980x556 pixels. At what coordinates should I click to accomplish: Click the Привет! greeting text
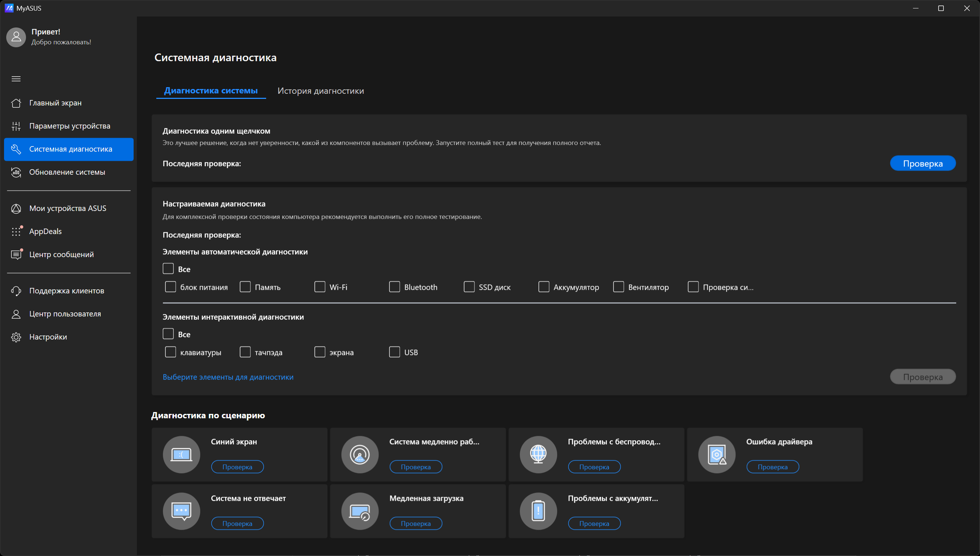[x=46, y=32]
